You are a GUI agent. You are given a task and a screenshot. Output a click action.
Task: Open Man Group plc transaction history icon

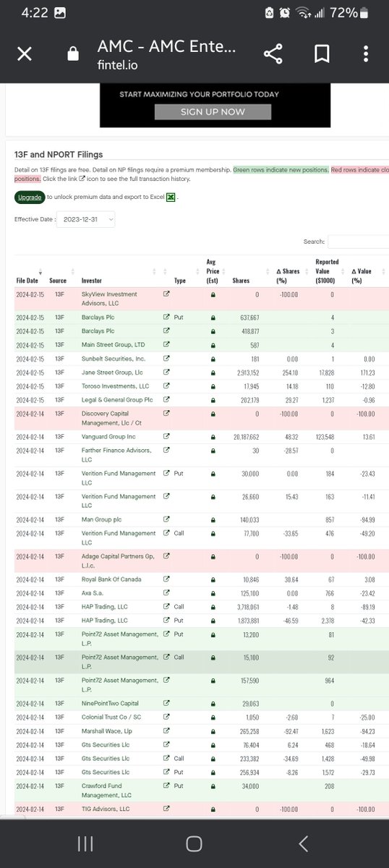[167, 519]
